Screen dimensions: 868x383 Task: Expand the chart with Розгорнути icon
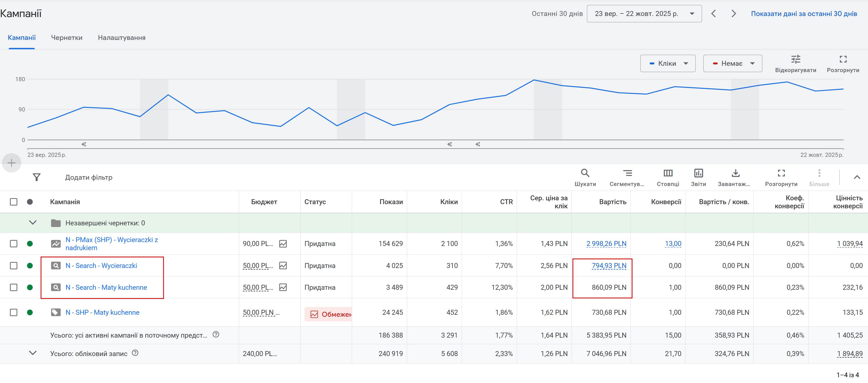843,60
